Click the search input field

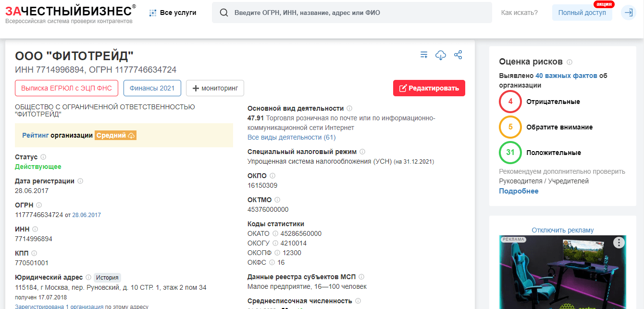click(x=352, y=12)
